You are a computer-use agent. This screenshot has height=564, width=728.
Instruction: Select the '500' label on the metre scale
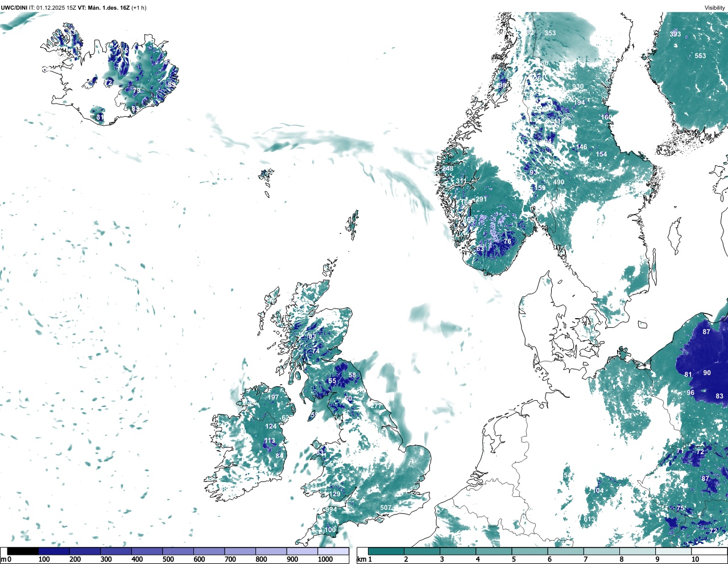[168, 559]
